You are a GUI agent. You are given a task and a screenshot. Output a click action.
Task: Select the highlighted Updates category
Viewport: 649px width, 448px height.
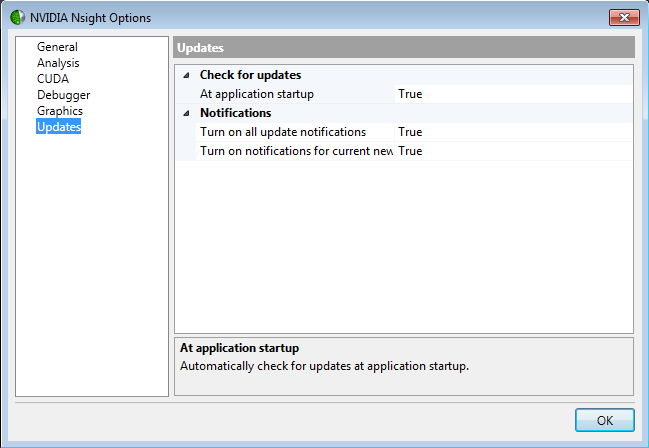[59, 127]
